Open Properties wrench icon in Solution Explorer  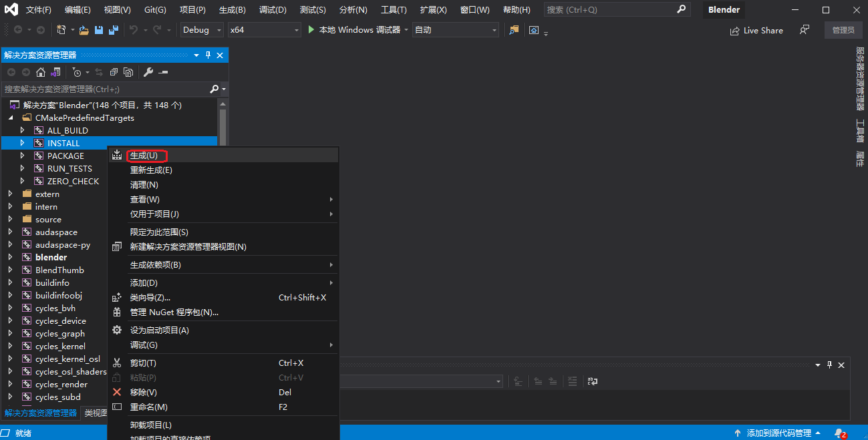(x=148, y=72)
